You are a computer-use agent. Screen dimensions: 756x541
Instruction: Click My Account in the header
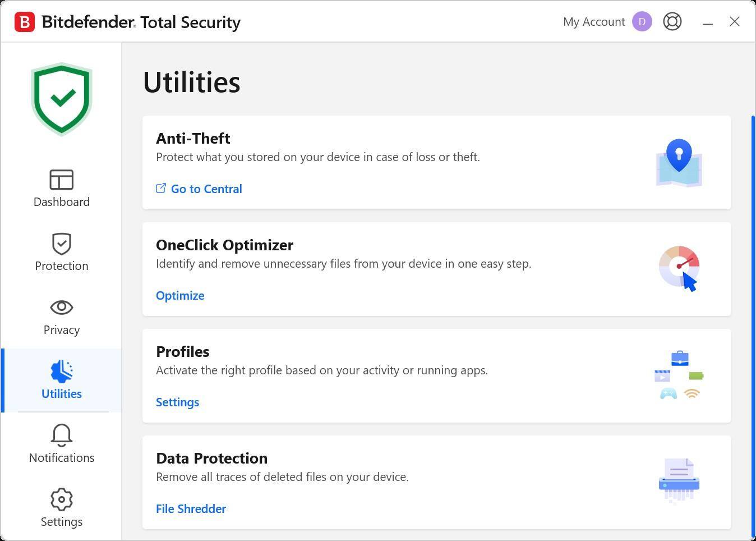pyautogui.click(x=594, y=21)
